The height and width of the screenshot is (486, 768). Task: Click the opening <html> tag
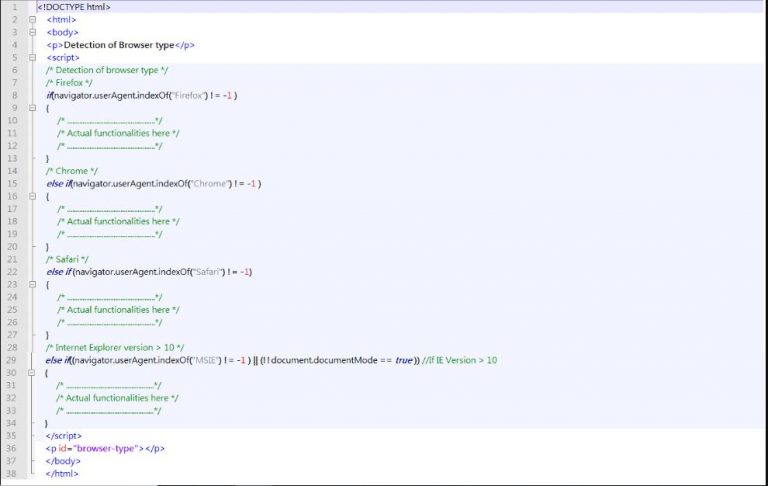coord(61,20)
